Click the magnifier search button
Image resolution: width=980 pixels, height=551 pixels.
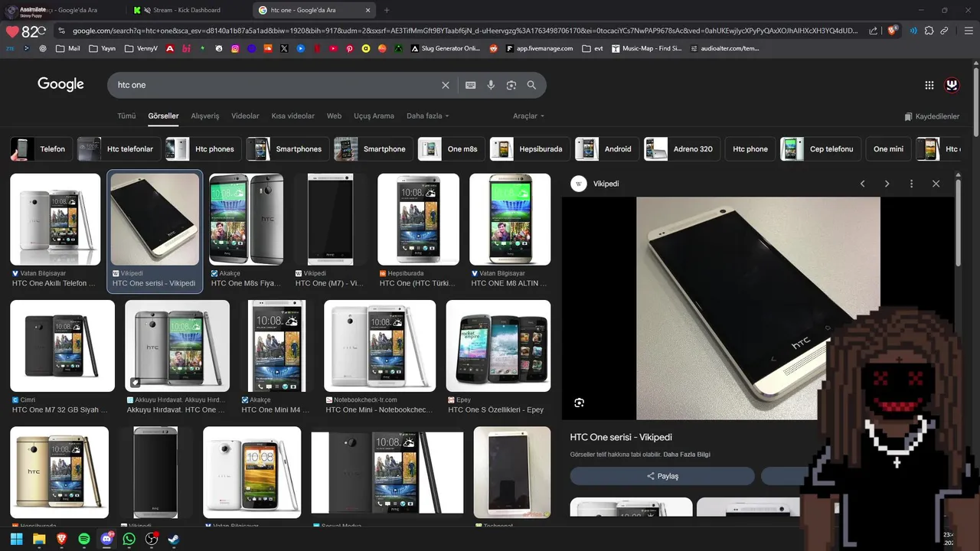(x=531, y=85)
